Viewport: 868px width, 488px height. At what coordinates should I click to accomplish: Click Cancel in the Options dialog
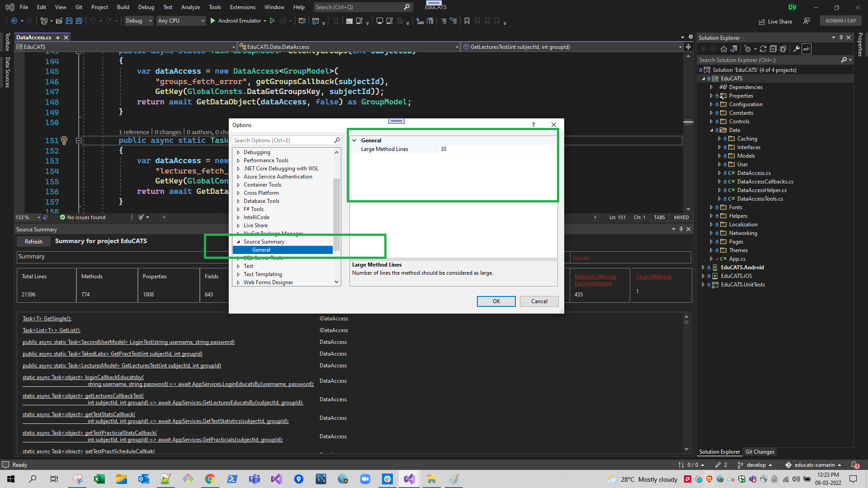pyautogui.click(x=539, y=301)
